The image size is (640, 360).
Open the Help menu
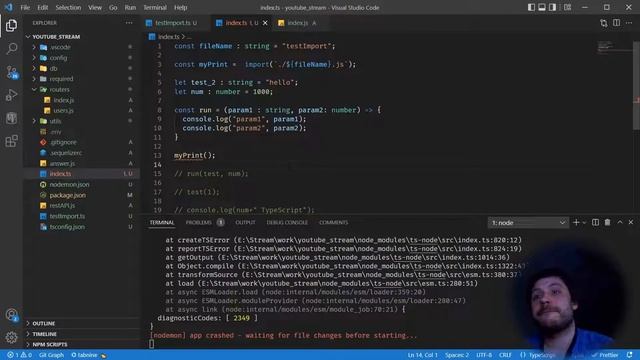pos(180,7)
